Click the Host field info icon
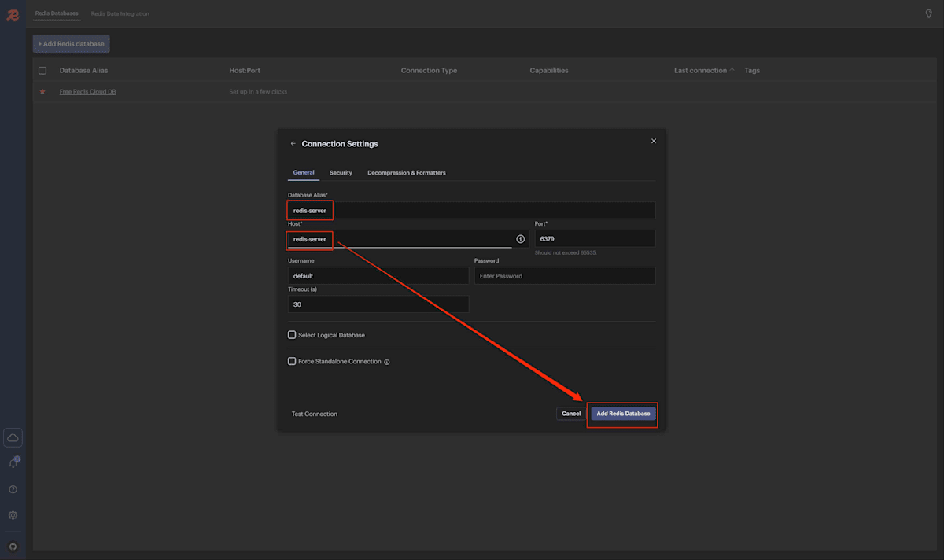The height and width of the screenshot is (560, 944). 520,238
